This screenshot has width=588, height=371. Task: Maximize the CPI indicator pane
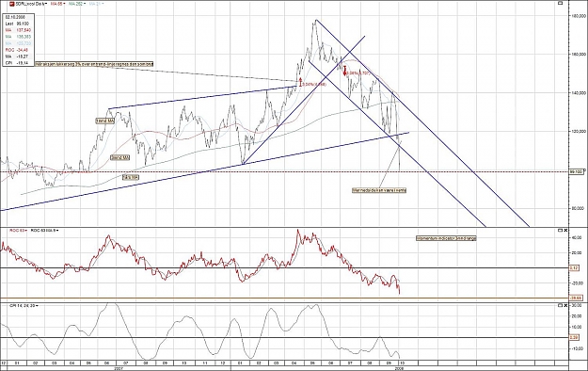pyautogui.click(x=561, y=306)
